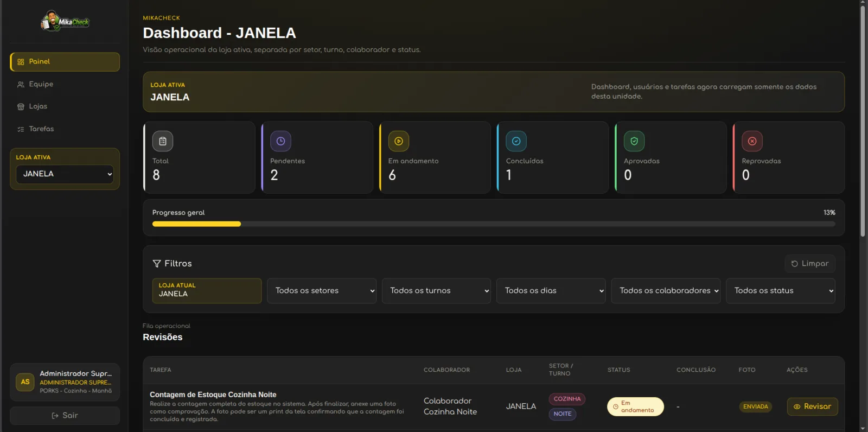868x432 pixels.
Task: Expand the Todos os turnos filter
Action: [436, 291]
